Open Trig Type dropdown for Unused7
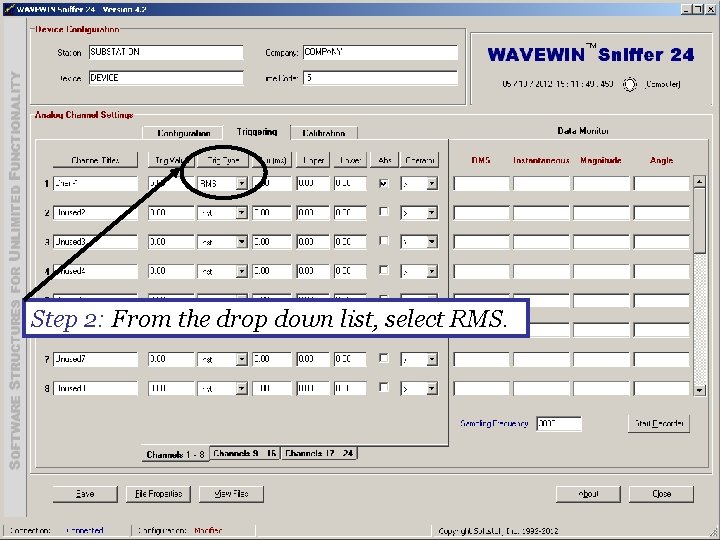 coord(242,359)
